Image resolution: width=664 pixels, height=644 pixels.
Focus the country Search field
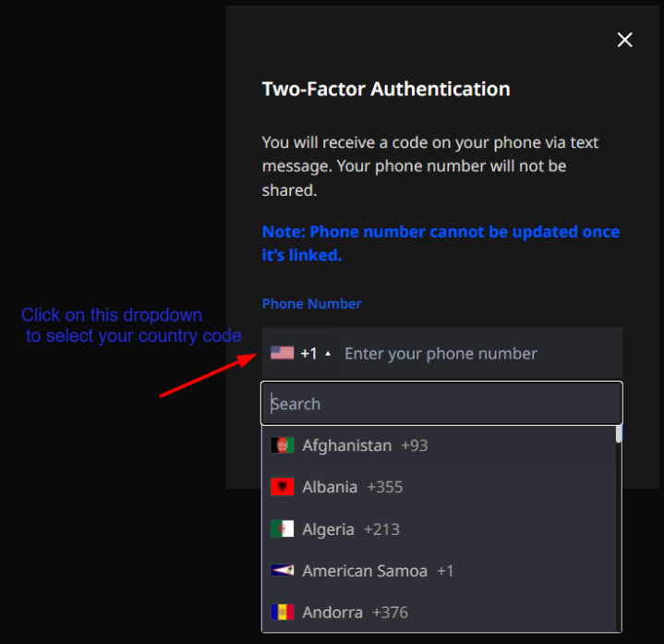[x=441, y=404]
